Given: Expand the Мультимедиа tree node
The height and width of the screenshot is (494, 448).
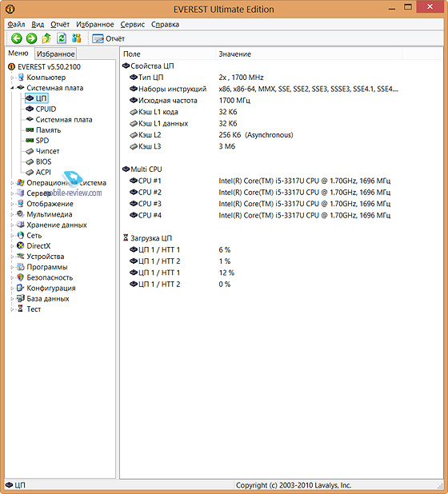Looking at the screenshot, I should click(x=12, y=214).
